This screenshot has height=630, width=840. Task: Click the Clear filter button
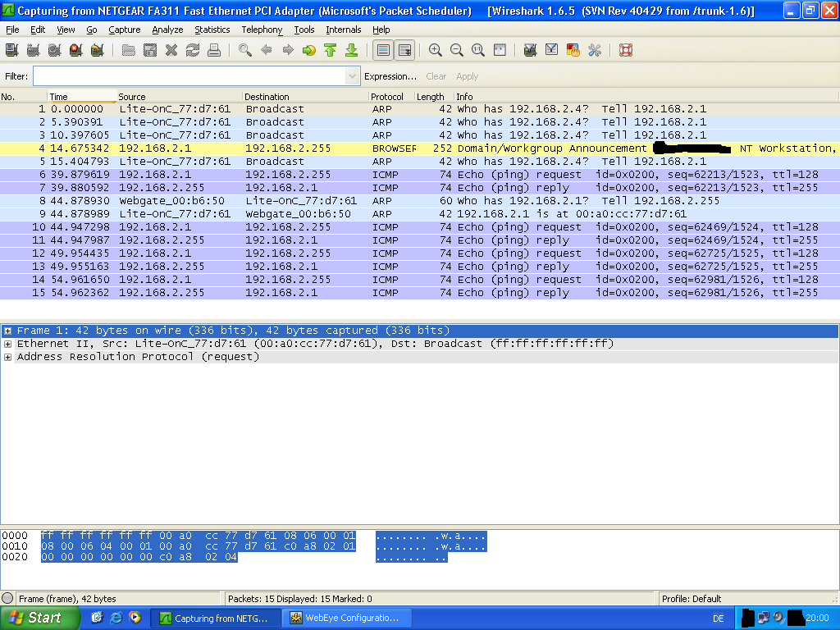[436, 76]
